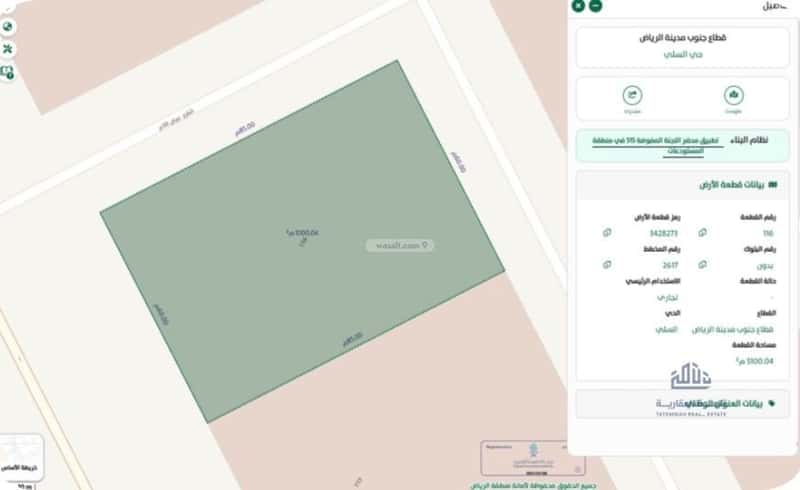Click the overview minimap at the map bottom

click(533, 458)
